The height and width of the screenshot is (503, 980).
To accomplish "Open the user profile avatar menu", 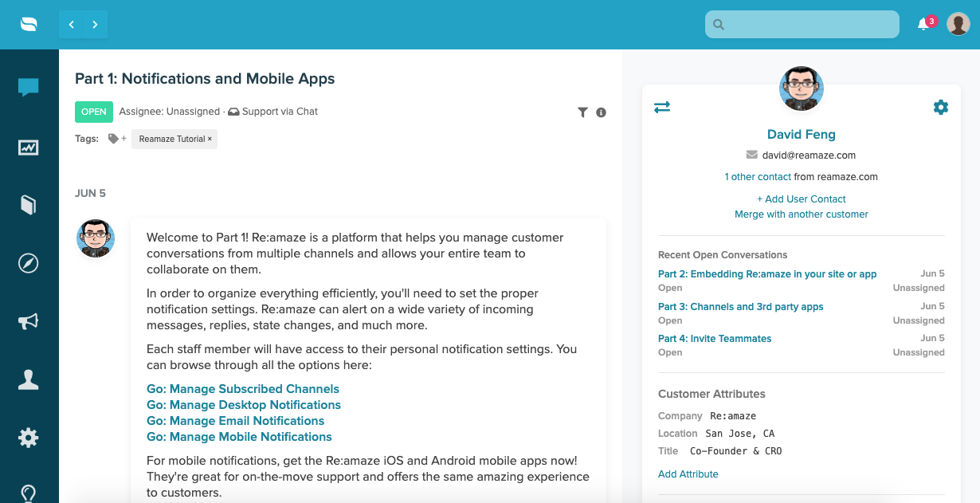I will coord(958,24).
